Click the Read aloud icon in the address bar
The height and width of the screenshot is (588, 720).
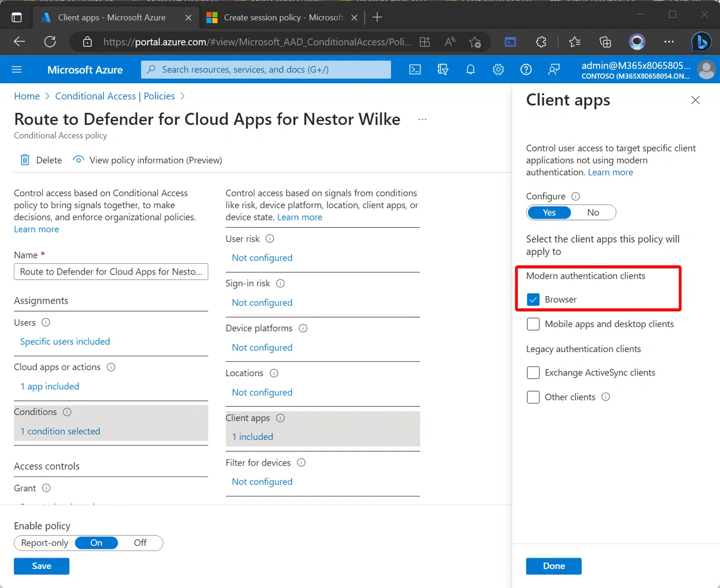click(450, 42)
